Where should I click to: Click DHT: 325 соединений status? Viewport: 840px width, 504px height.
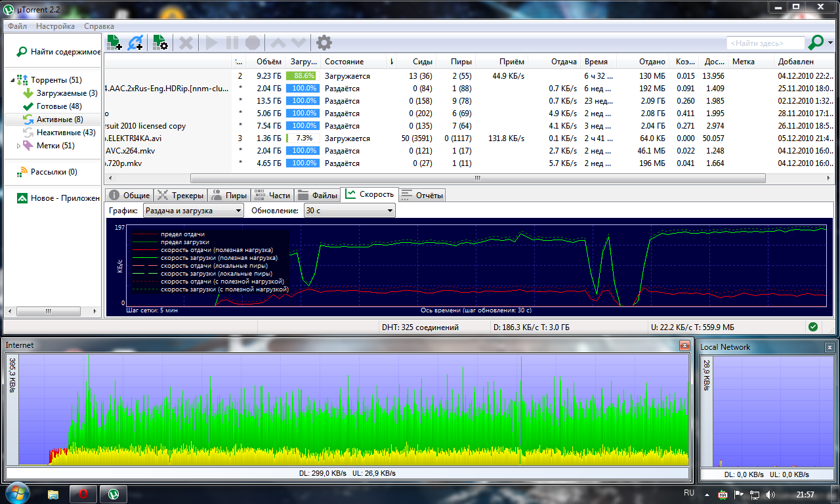[420, 327]
